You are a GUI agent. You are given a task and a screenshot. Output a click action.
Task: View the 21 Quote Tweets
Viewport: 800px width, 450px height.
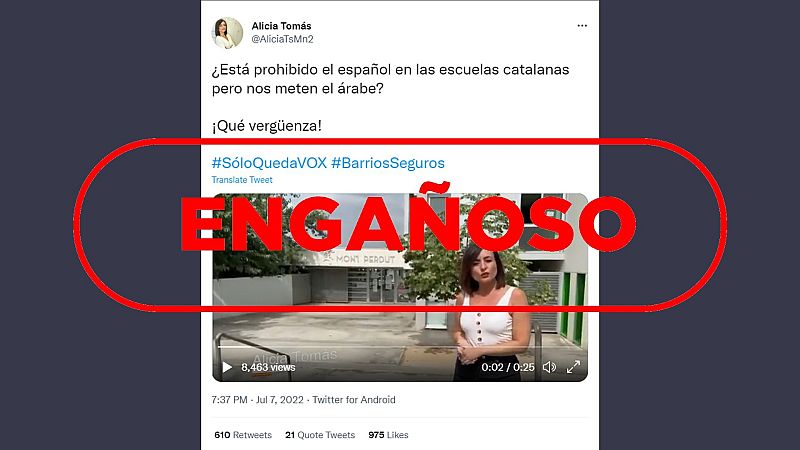point(320,435)
